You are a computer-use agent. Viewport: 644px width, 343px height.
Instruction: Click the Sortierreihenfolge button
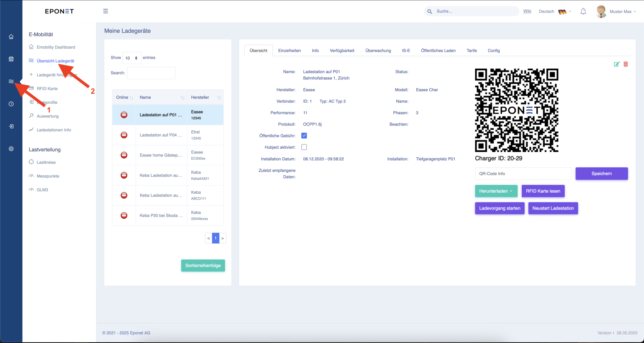pyautogui.click(x=203, y=265)
